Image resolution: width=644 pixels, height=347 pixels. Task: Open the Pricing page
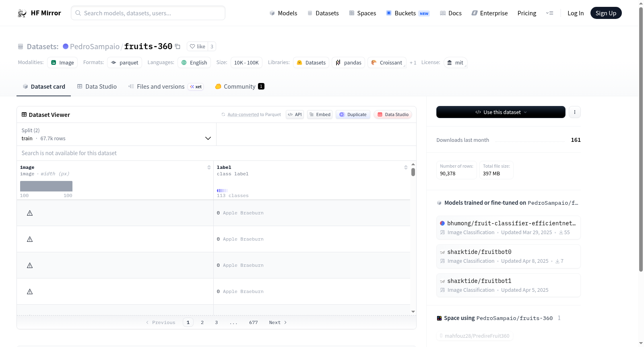527,13
